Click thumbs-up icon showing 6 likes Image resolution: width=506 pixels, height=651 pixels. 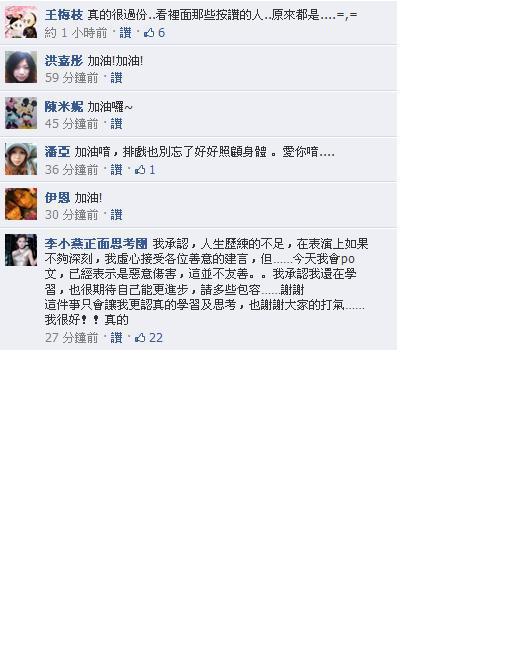point(149,33)
